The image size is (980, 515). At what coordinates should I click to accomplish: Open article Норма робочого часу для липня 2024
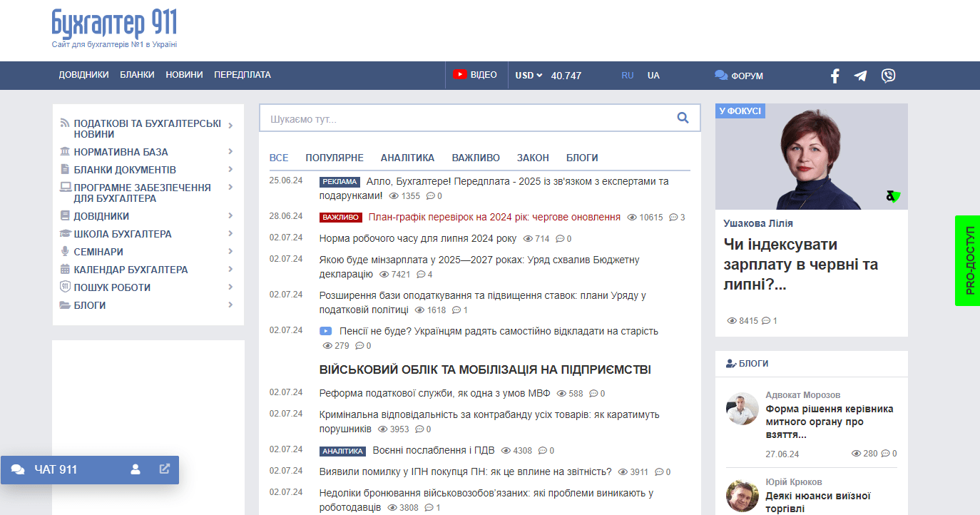point(418,238)
